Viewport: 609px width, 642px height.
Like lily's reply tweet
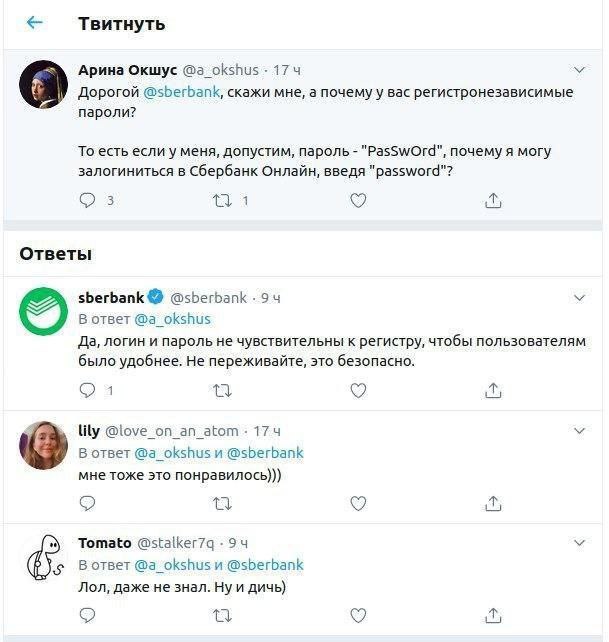coord(358,503)
